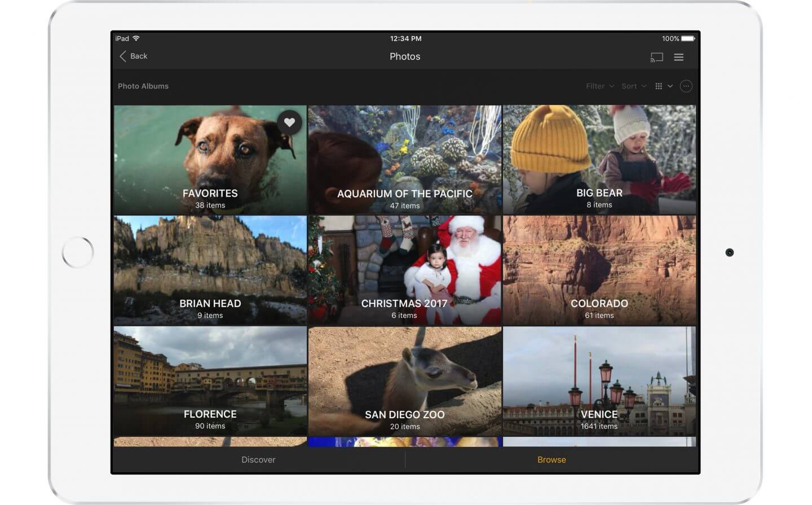Click the battery indicator icon

(x=688, y=38)
